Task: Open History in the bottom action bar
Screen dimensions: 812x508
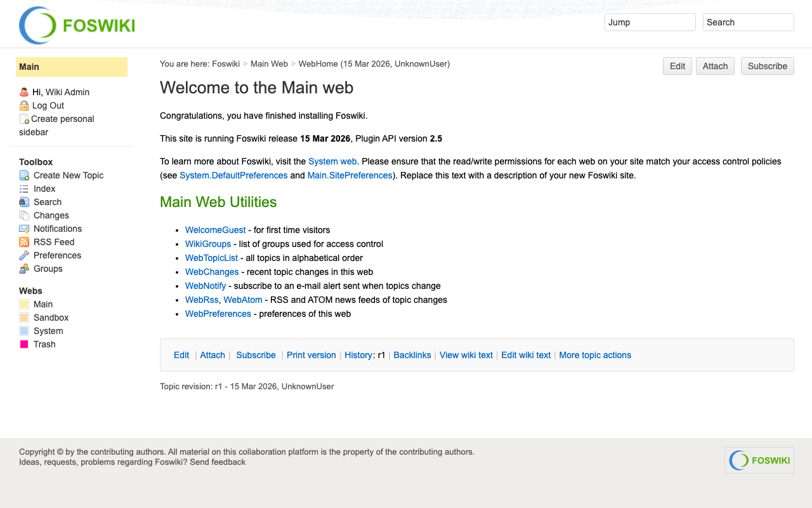Action: pos(358,355)
